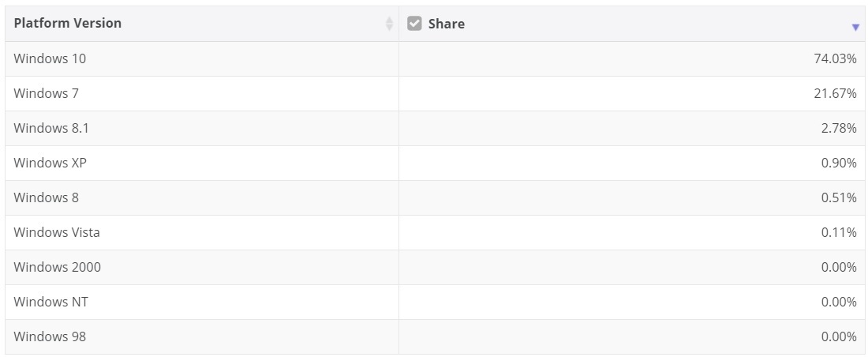This screenshot has width=868, height=357.
Task: Click the Platform Version sort arrows icon
Action: [389, 24]
